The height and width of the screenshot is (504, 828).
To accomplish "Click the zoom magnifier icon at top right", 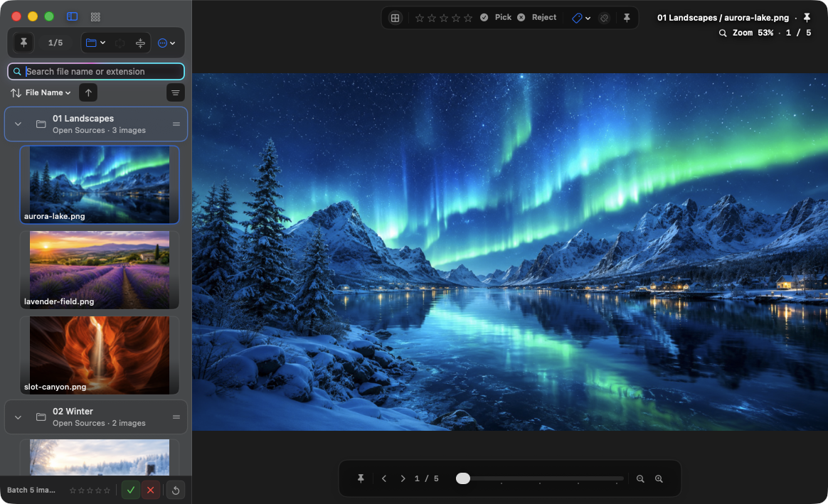I will click(x=723, y=33).
